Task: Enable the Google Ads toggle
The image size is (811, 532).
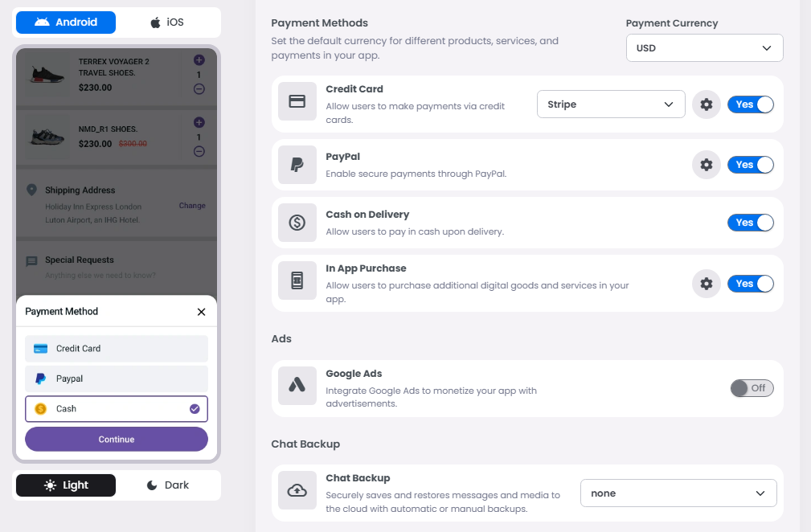Action: [x=752, y=388]
